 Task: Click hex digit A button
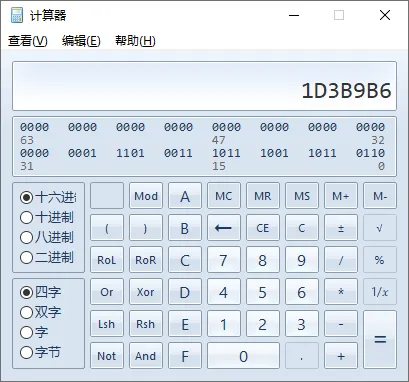[x=185, y=196]
